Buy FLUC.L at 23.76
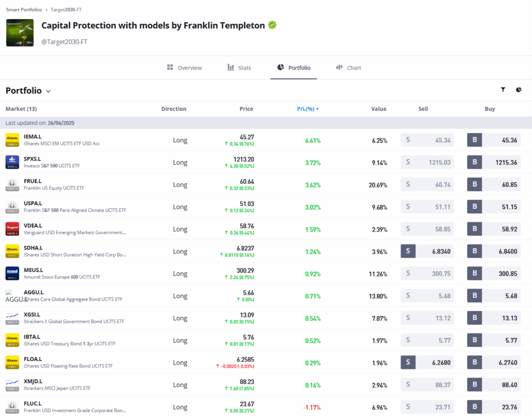The width and height of the screenshot is (532, 416). (494, 407)
